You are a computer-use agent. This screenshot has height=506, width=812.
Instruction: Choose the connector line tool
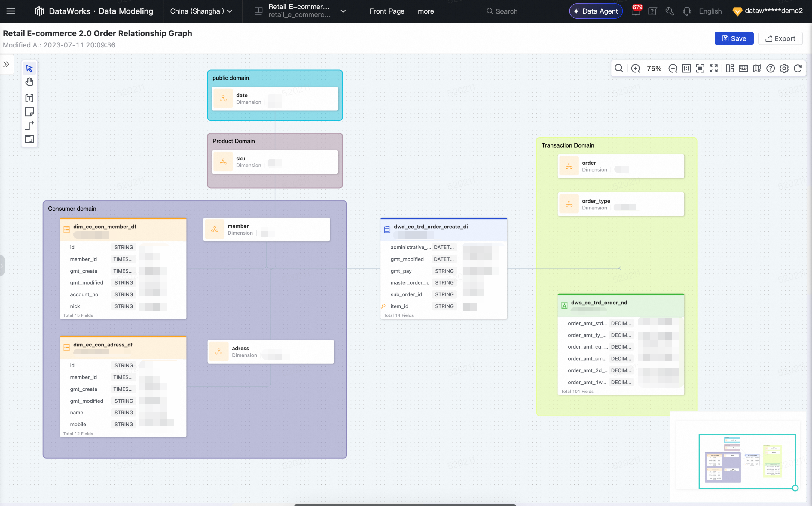point(29,126)
